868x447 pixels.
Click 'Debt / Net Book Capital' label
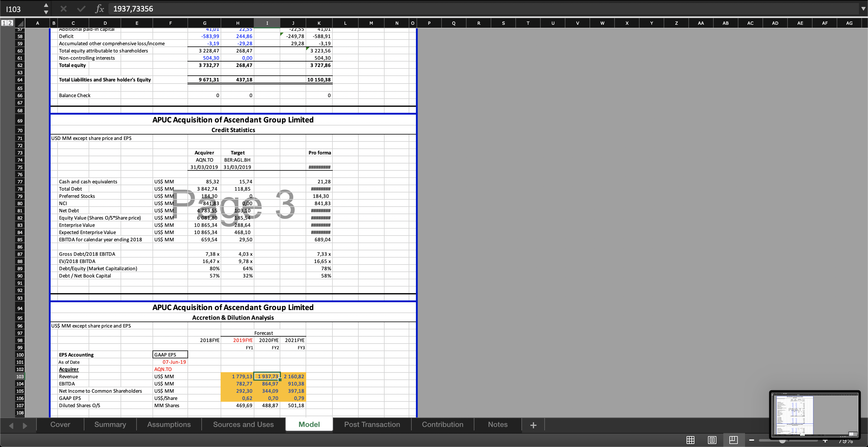(x=85, y=276)
